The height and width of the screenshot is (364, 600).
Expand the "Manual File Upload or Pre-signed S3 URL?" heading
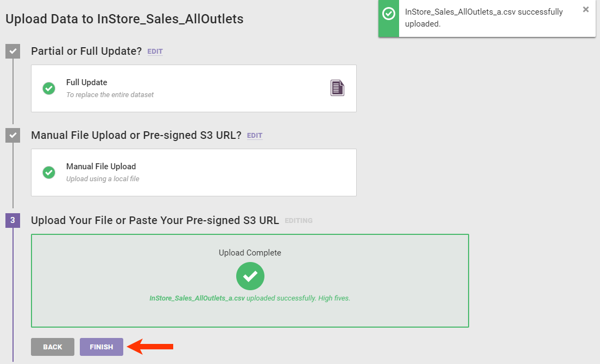[x=136, y=136]
